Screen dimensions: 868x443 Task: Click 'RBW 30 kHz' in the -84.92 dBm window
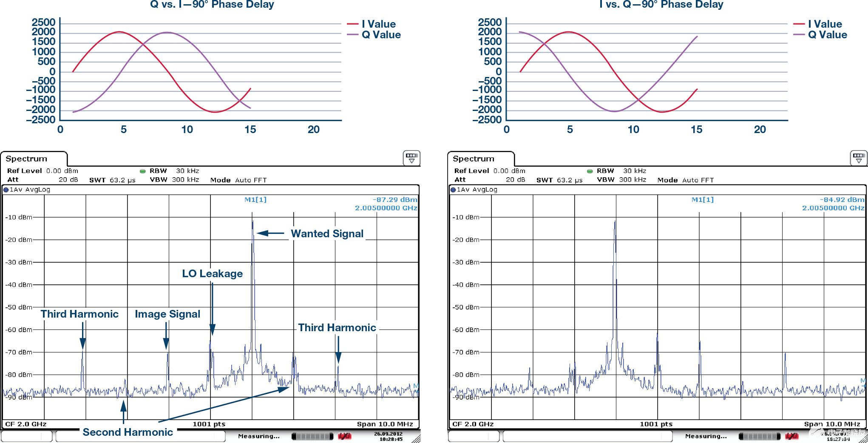point(621,171)
